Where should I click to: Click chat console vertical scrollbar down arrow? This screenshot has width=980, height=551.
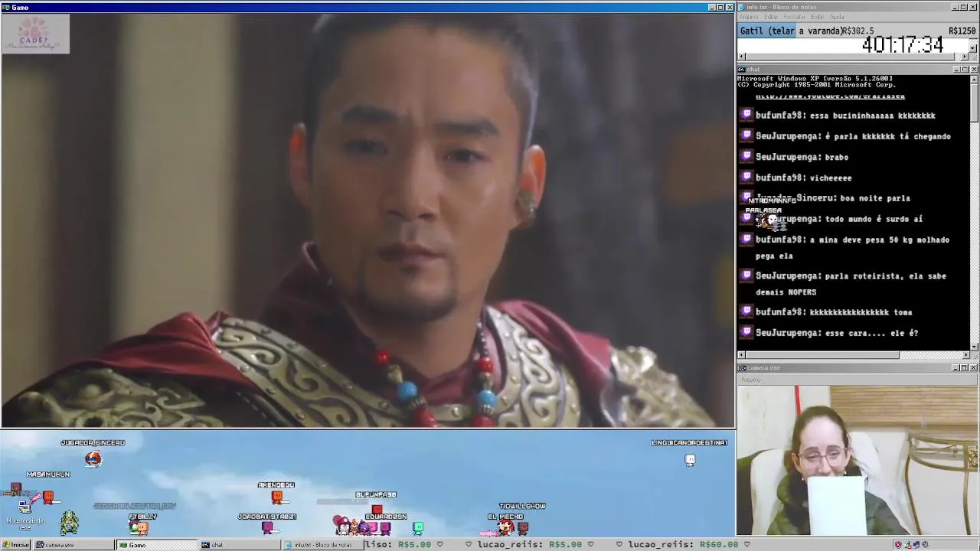click(x=973, y=347)
